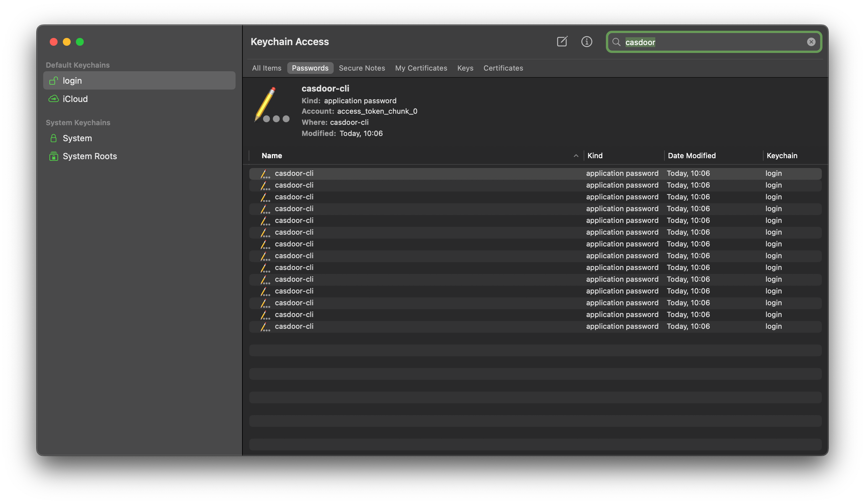Screen dimensions: 865x504
Task: Click the Where: casdoor-cli detail line
Action: click(335, 122)
